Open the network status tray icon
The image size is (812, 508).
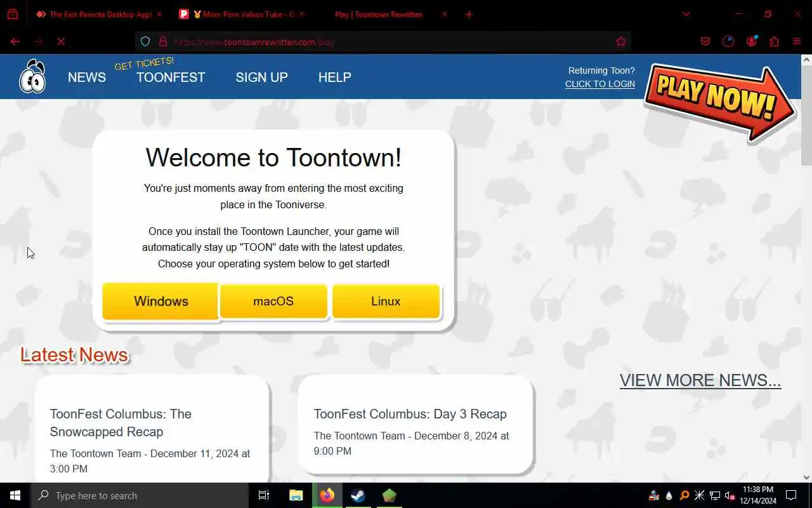(x=715, y=495)
